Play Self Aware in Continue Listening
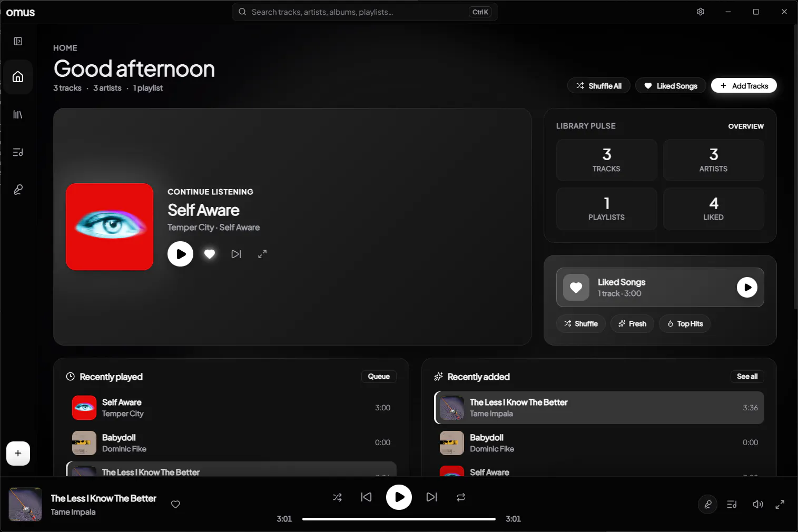Screen dimensions: 798x532 point(180,254)
